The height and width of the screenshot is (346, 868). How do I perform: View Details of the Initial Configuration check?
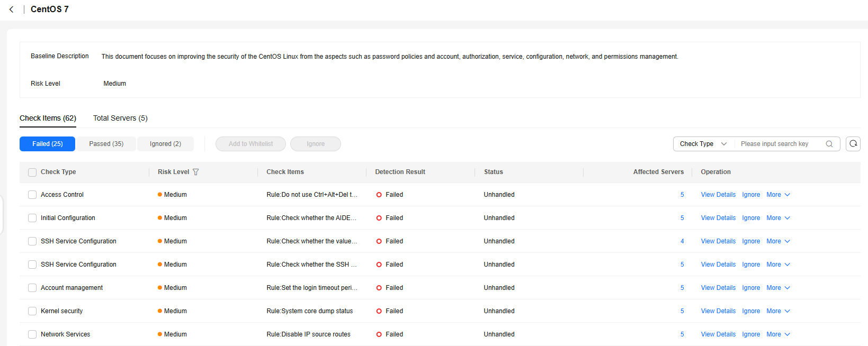click(718, 218)
